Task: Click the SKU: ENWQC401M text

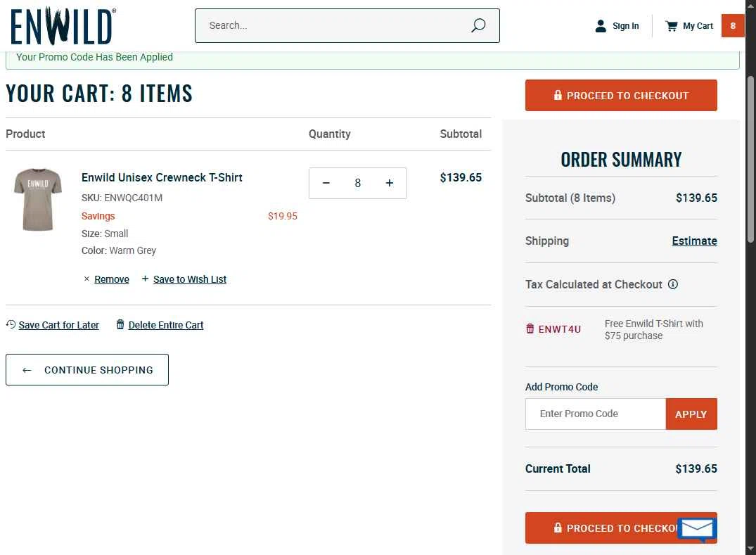Action: point(122,198)
